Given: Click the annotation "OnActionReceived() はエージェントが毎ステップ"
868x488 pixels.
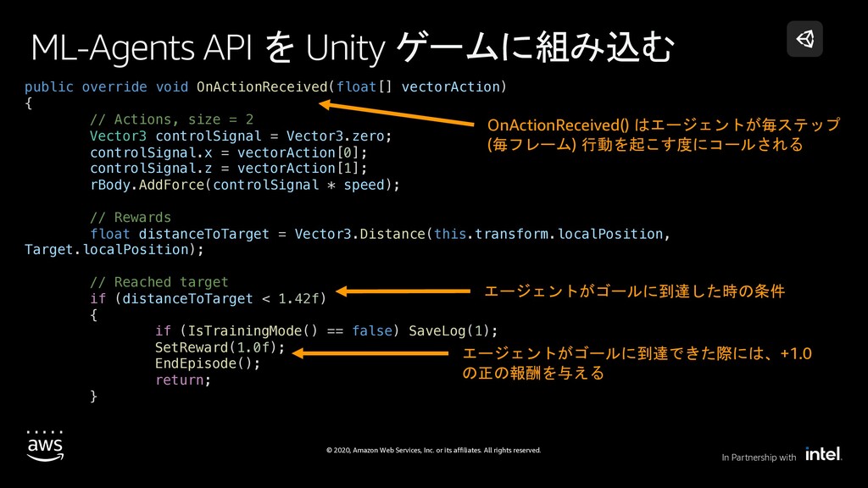Looking at the screenshot, I should [664, 125].
